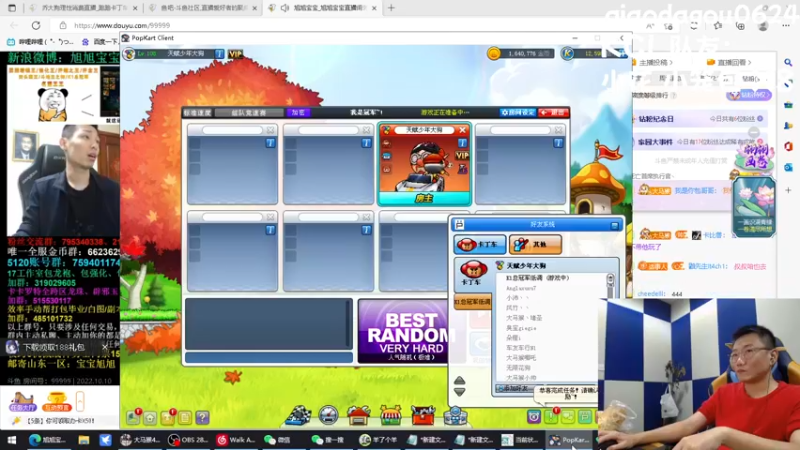Open the green chat bubbles icon bottom right
Viewport: 800px width, 450px height.
pos(568,417)
